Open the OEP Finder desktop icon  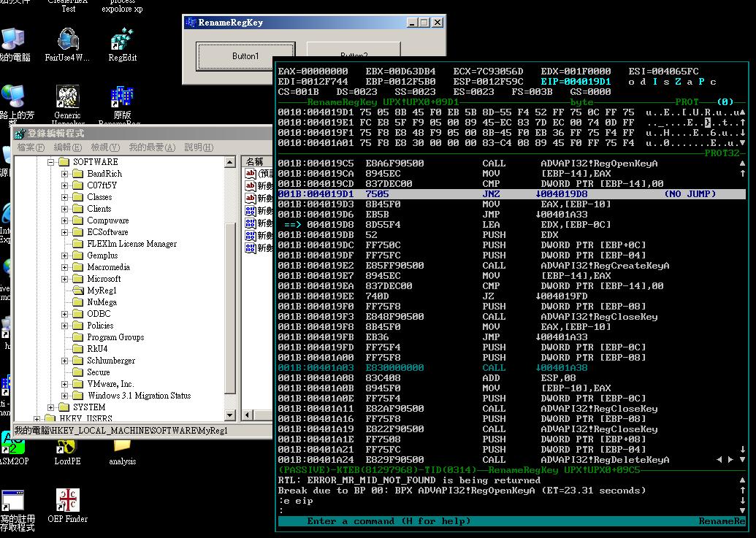point(67,502)
